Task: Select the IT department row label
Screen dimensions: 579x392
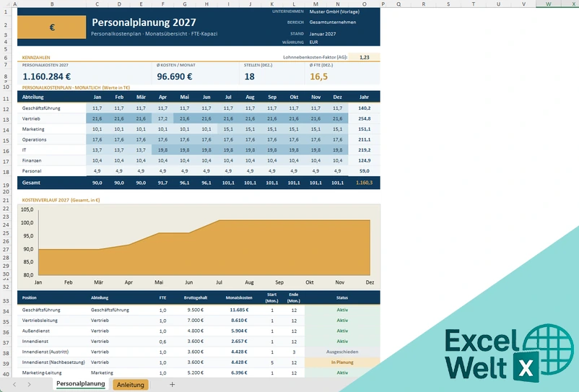Action: 24,150
